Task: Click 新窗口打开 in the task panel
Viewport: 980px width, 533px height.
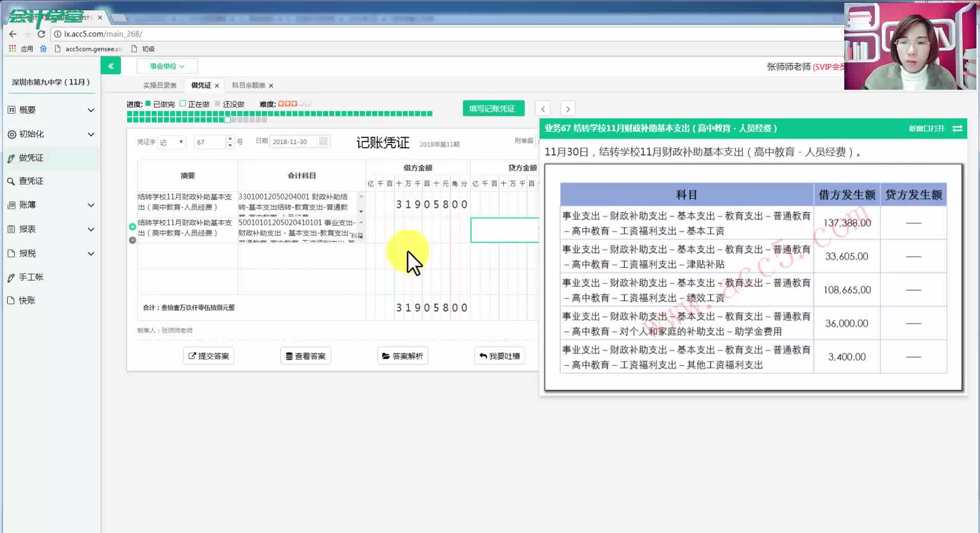Action: coord(926,129)
